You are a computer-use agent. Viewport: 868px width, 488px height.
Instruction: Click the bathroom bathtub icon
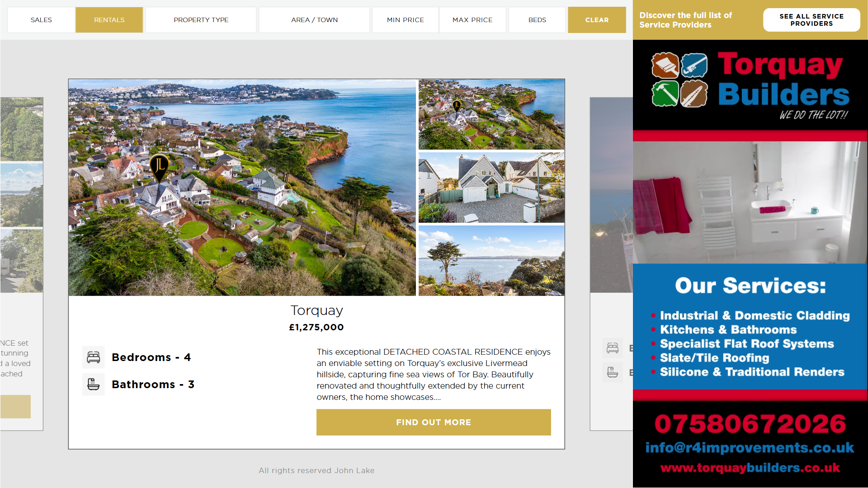coord(94,385)
